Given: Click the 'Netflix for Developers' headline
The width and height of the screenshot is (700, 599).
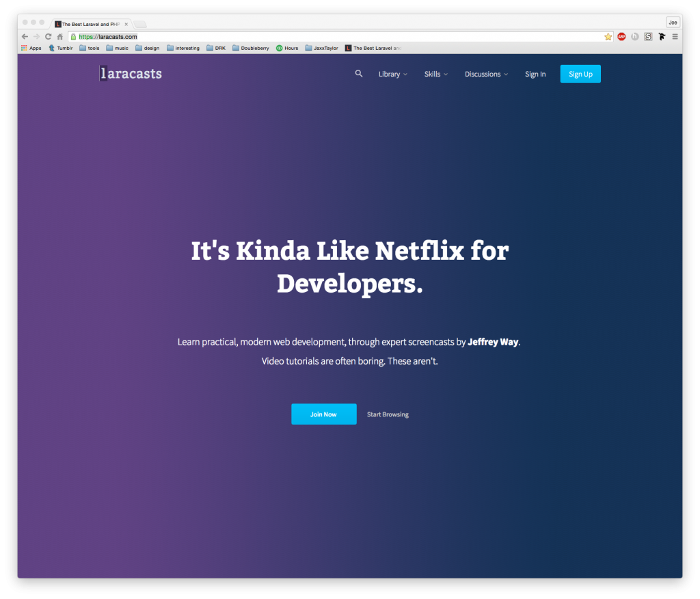Looking at the screenshot, I should pyautogui.click(x=350, y=267).
